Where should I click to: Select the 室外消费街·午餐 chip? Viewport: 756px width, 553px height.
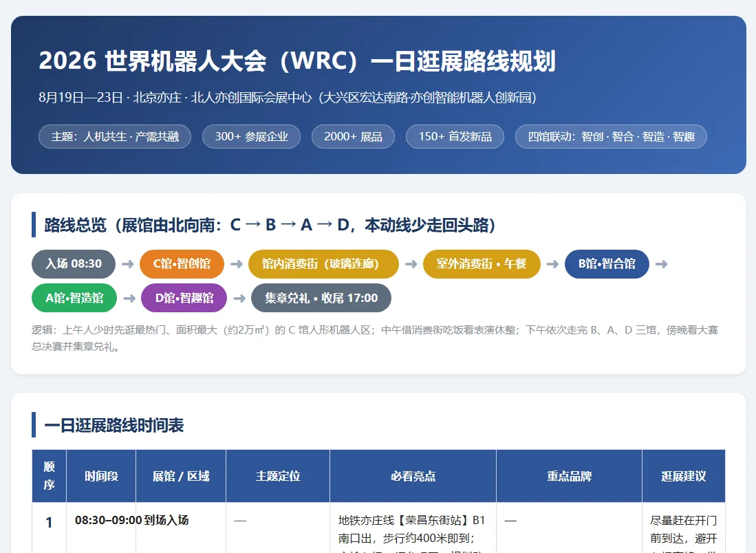point(482,263)
